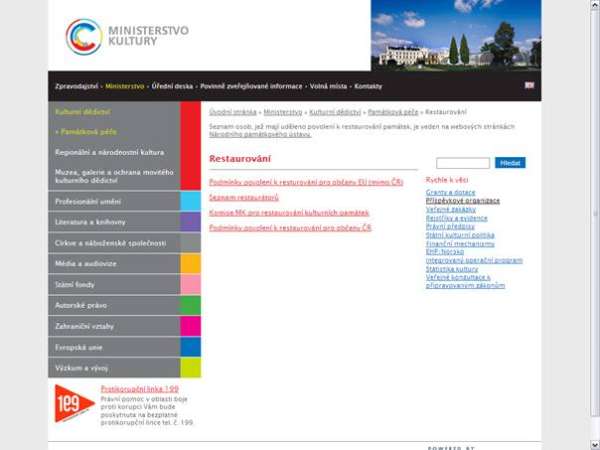This screenshot has width=600, height=450.
Task: Open the castle header photo
Action: 456,35
